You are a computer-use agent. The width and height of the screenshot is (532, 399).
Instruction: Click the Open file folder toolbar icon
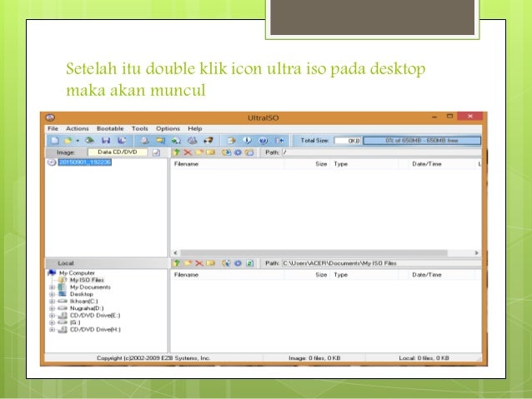(x=68, y=140)
